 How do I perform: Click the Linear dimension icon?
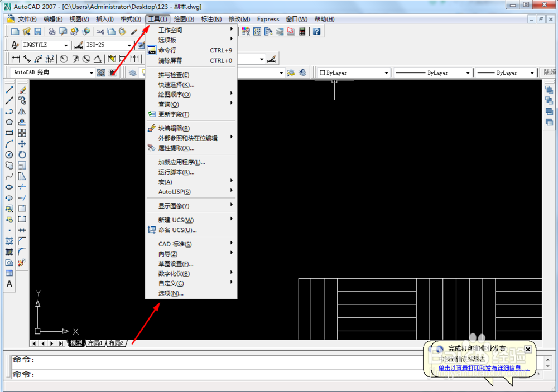[15, 59]
